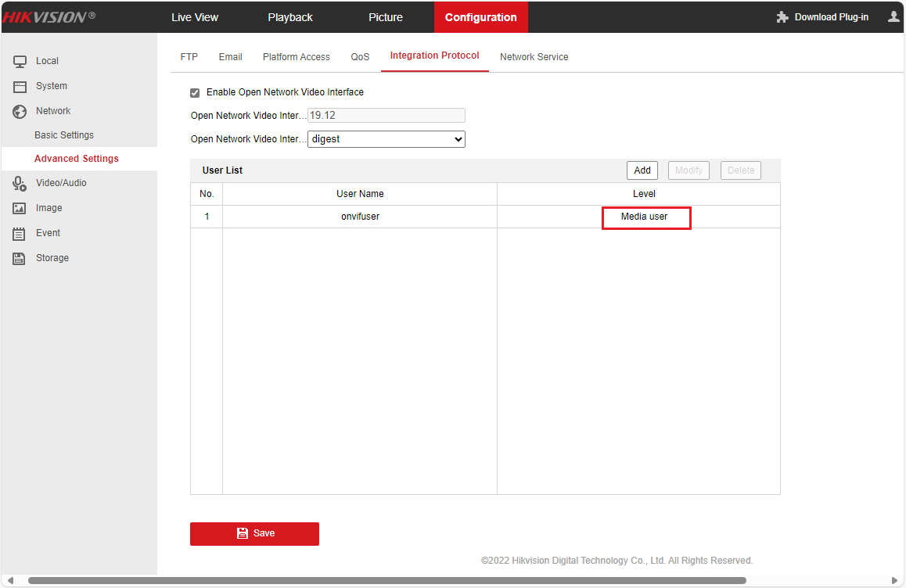Click the Event clipboard icon
Screen dimensions: 906x588
pos(20,233)
